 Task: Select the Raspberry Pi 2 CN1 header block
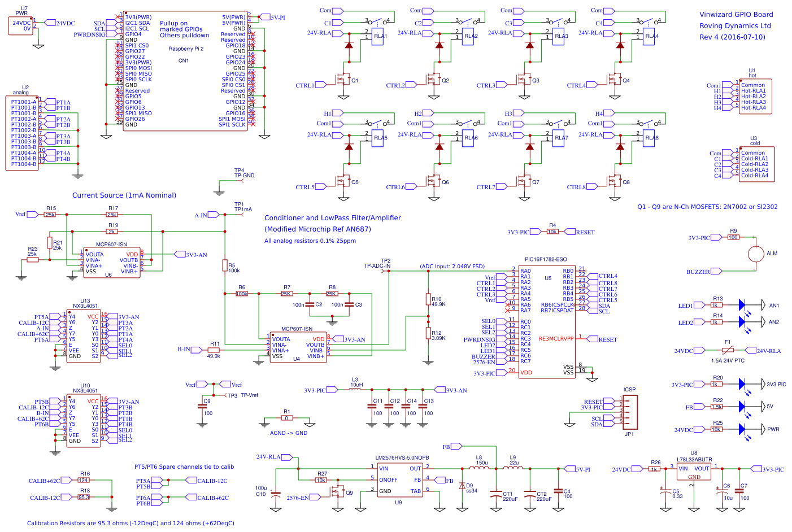(x=185, y=70)
